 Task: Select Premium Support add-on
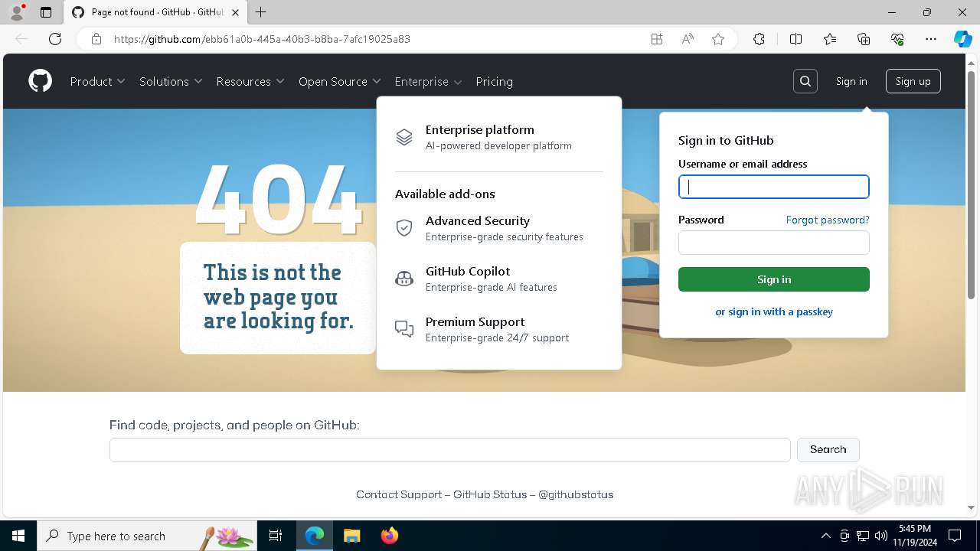click(x=498, y=329)
